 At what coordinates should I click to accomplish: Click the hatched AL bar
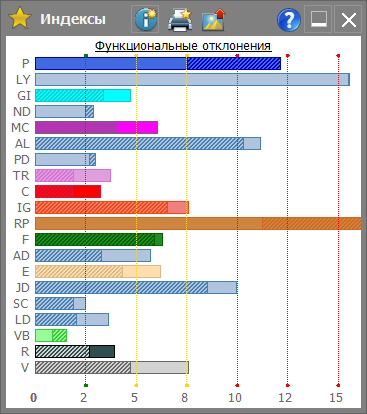coord(148,144)
